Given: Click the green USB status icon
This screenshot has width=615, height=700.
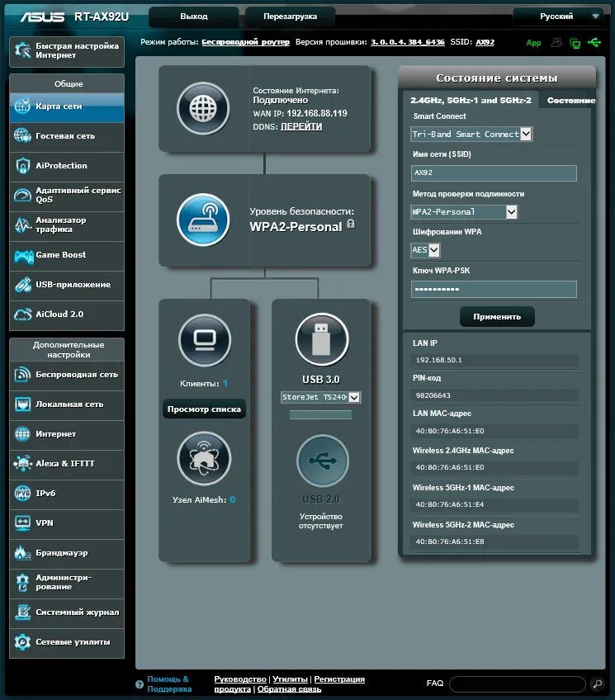Looking at the screenshot, I should (594, 42).
